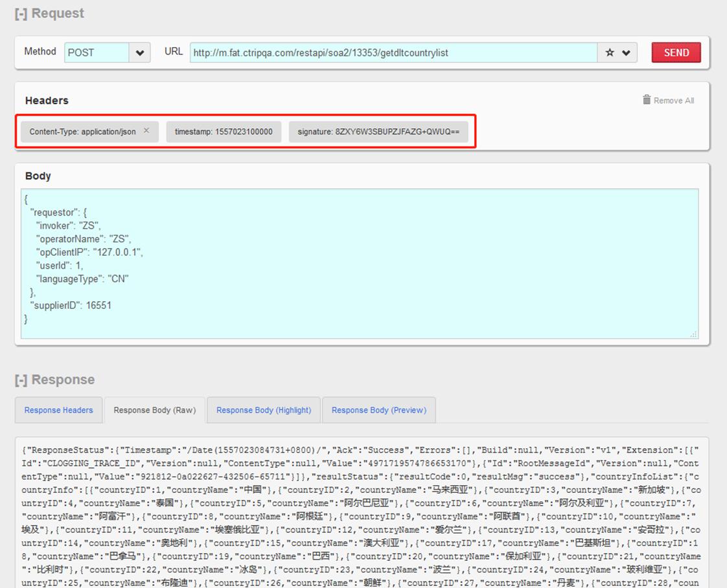Switch to the Response Headers tab
Viewport: 727px width, 588px height.
(x=58, y=410)
